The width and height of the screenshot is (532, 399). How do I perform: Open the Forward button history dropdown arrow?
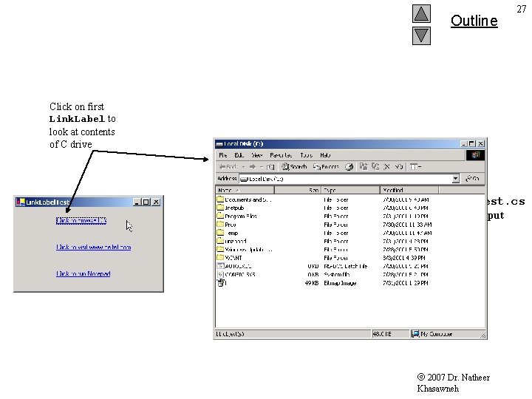tap(262, 167)
